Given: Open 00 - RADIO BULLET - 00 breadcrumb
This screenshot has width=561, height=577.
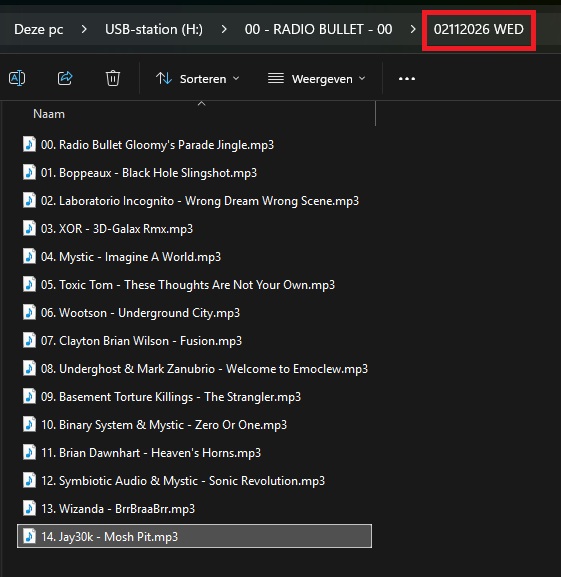Looking at the screenshot, I should pos(319,29).
